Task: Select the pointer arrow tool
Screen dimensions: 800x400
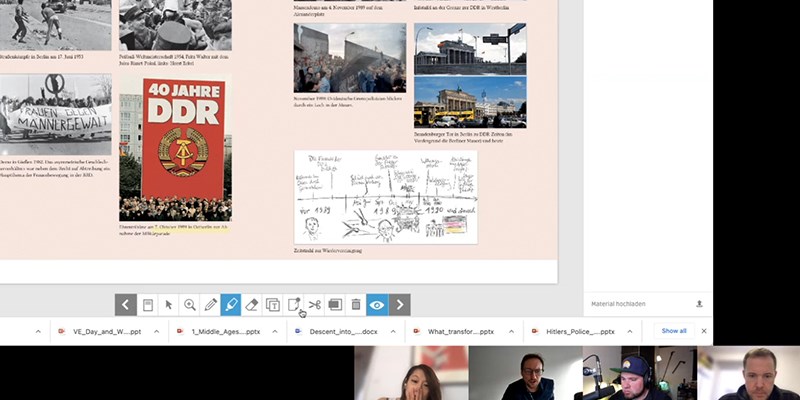Action: tap(168, 305)
